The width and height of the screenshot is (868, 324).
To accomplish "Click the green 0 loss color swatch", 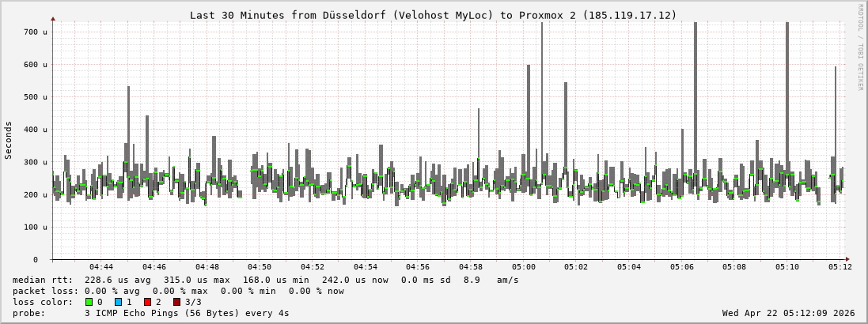I will [89, 302].
